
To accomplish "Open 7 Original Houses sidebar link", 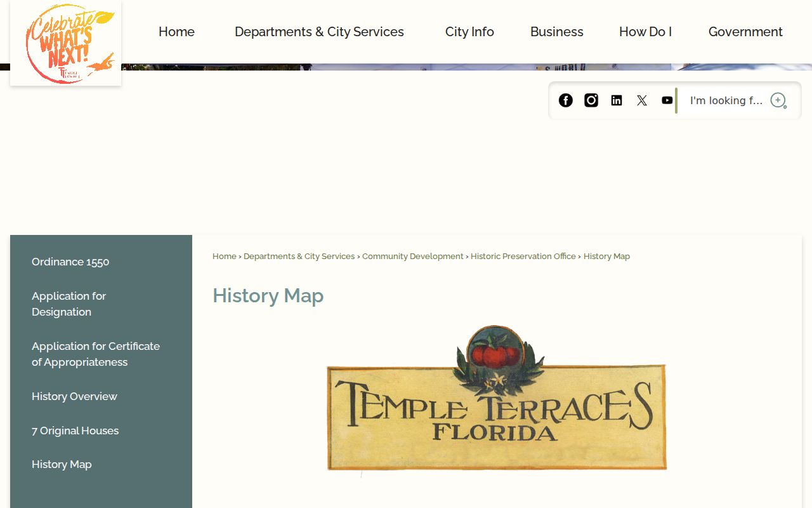I will coord(75,431).
